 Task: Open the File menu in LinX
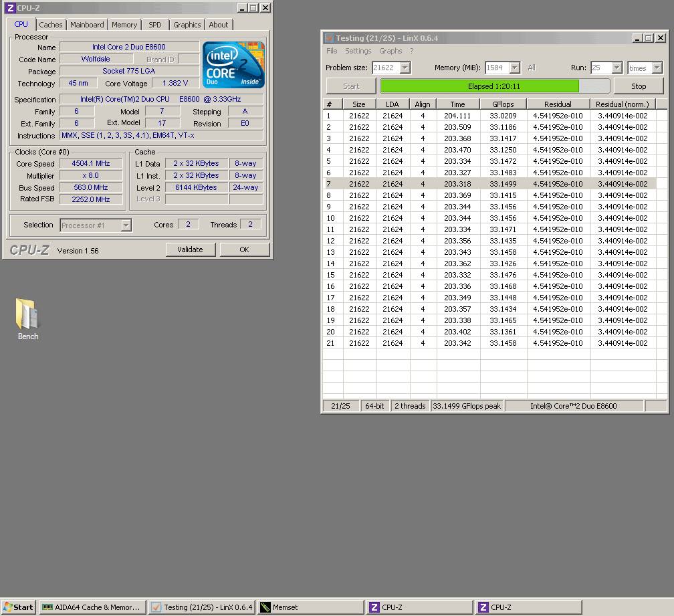pos(332,51)
